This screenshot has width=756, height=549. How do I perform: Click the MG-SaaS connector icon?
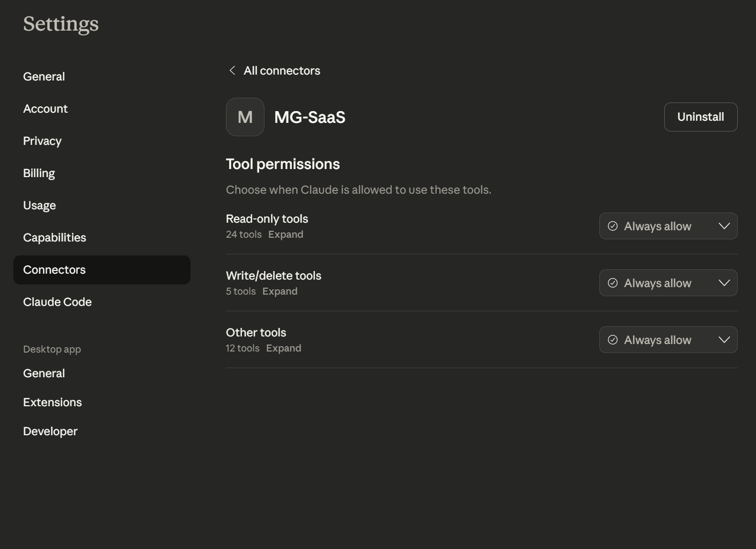point(245,116)
